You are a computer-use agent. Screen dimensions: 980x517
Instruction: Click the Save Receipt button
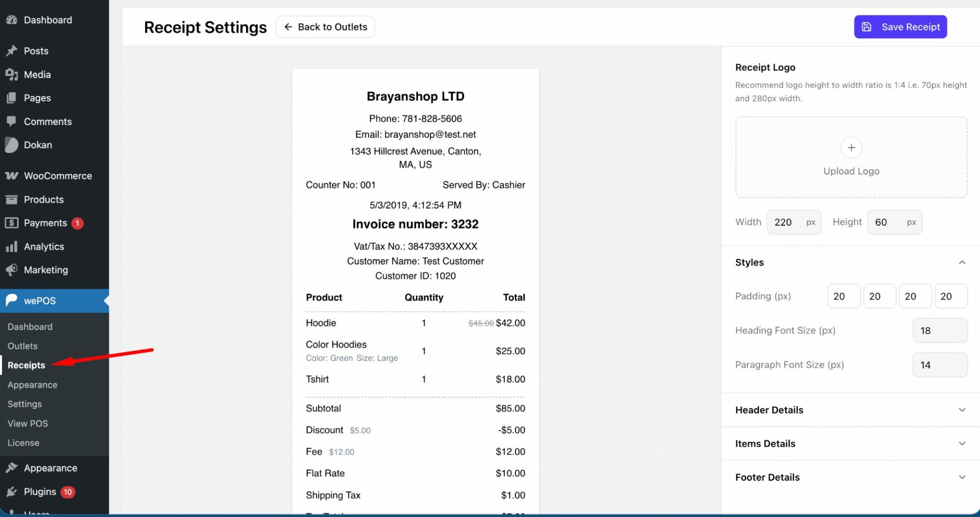pyautogui.click(x=900, y=27)
